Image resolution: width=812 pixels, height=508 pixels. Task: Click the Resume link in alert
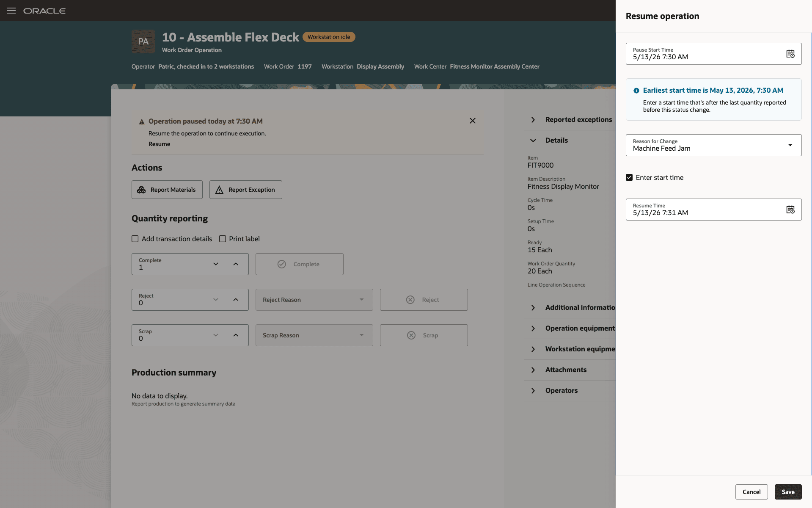point(159,144)
